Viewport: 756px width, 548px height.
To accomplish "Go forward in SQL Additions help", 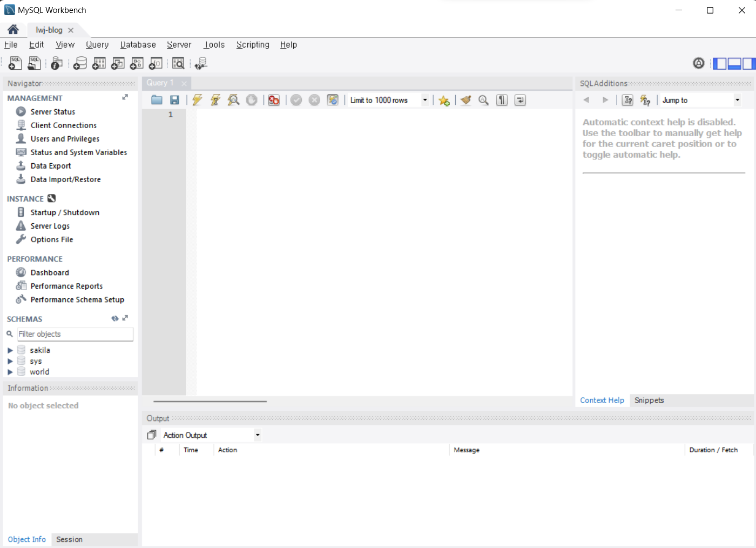I will pyautogui.click(x=605, y=100).
